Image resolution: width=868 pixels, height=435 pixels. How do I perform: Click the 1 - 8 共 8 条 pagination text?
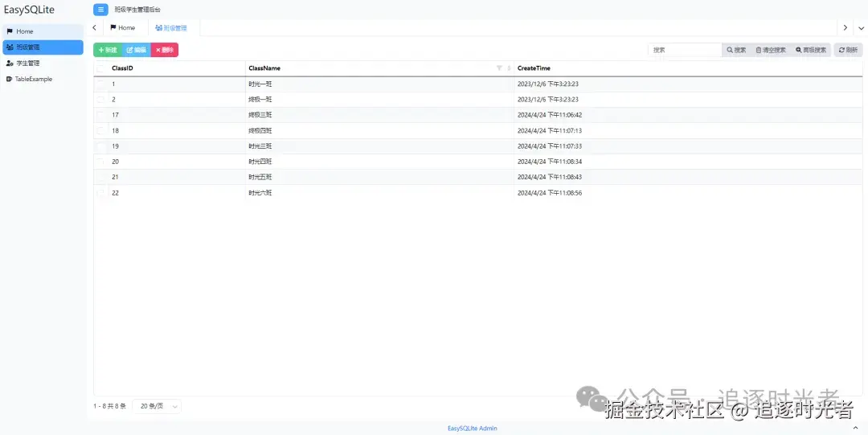(x=109, y=406)
